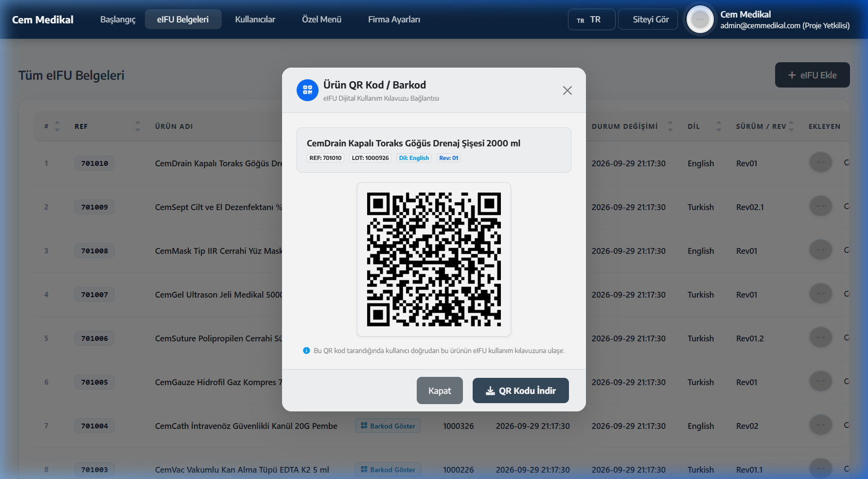Go to Firma Ayarları
The height and width of the screenshot is (479, 868).
394,19
